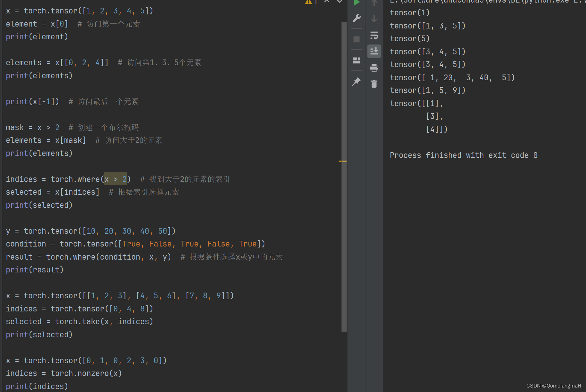Click the '[4]])' output line
The image size is (586, 392).
(437, 129)
